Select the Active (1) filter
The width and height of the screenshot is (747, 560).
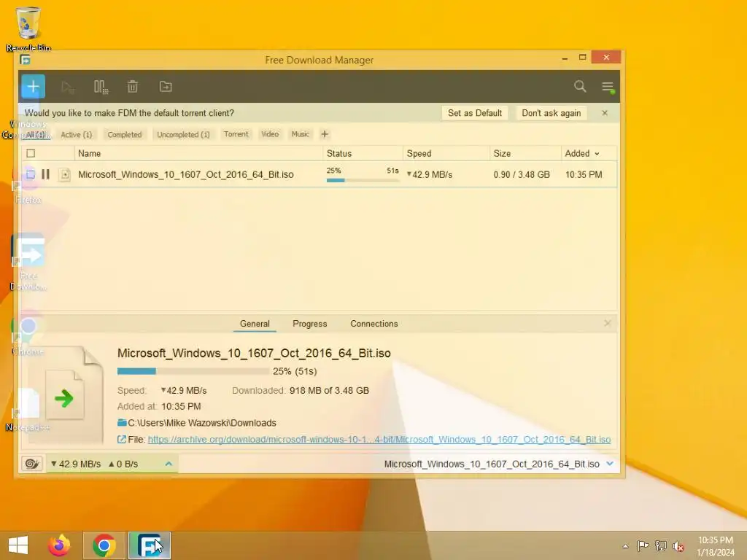click(x=76, y=135)
